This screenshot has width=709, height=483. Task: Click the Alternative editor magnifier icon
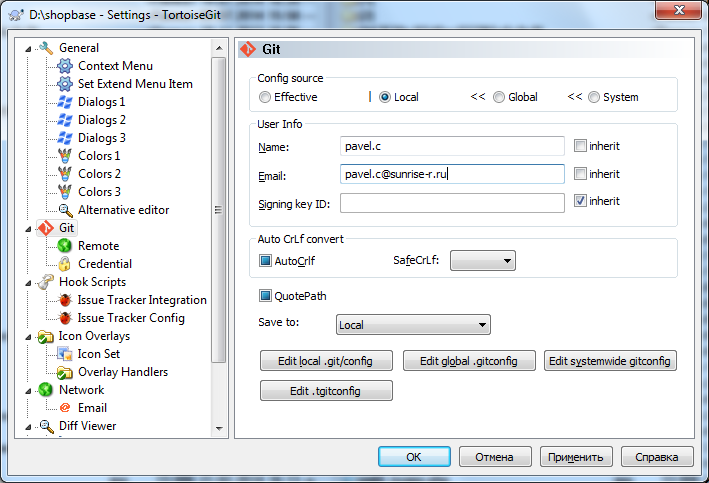coord(64,210)
